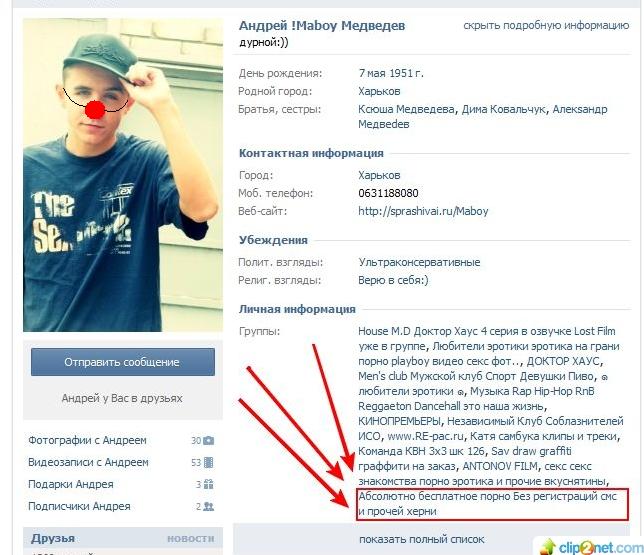Click the Отправить сообщение button
644x555 pixels.
[123, 362]
